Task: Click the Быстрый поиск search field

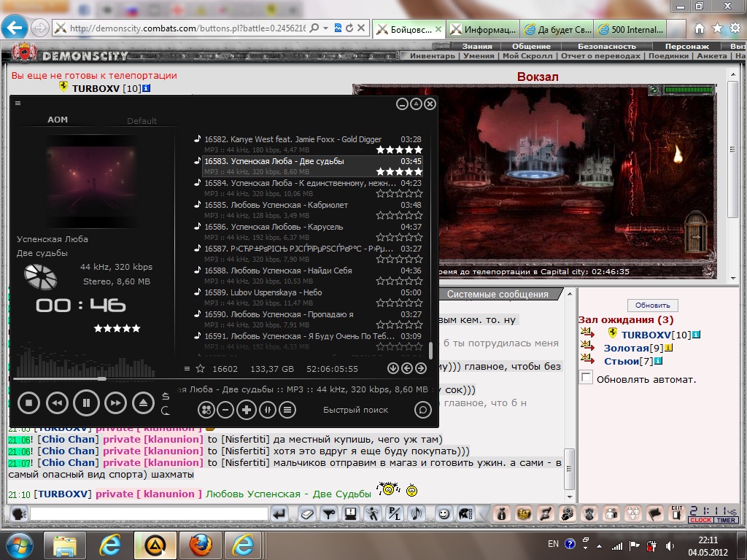Action: point(355,410)
